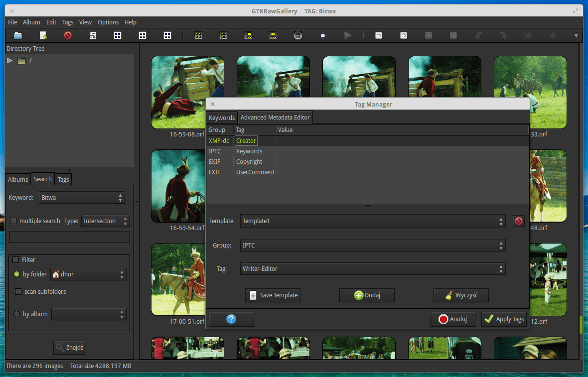Viewport: 588px width, 377px height.
Task: Start the slideshow with the play icon
Action: click(348, 35)
